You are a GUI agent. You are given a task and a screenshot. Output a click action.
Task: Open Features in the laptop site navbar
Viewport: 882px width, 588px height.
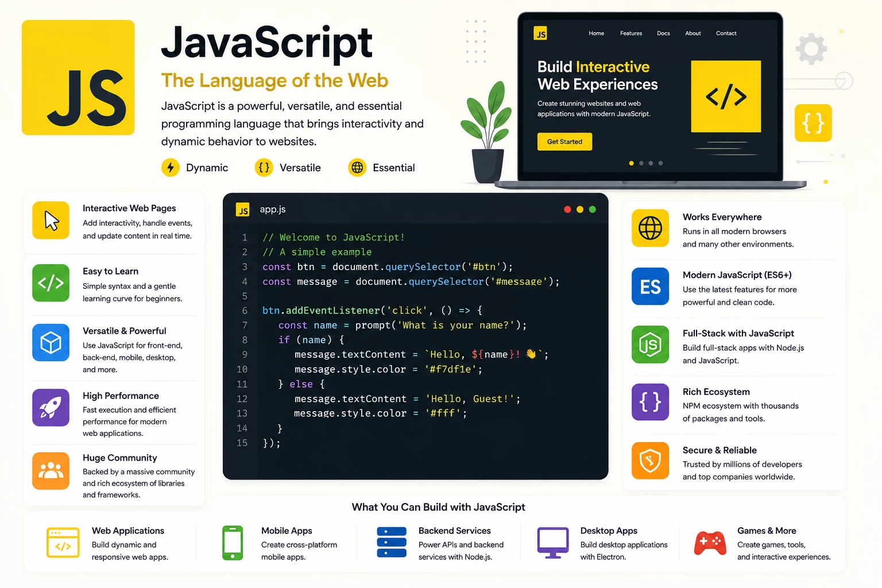click(631, 33)
